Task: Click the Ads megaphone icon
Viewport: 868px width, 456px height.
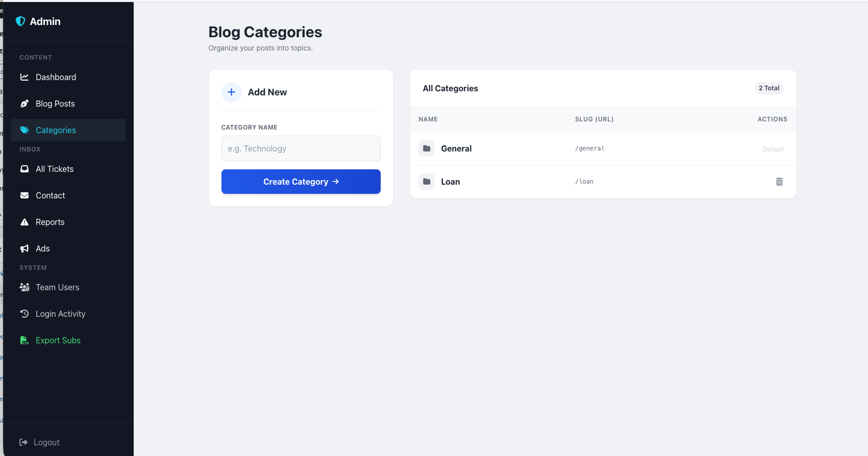Action: (24, 248)
